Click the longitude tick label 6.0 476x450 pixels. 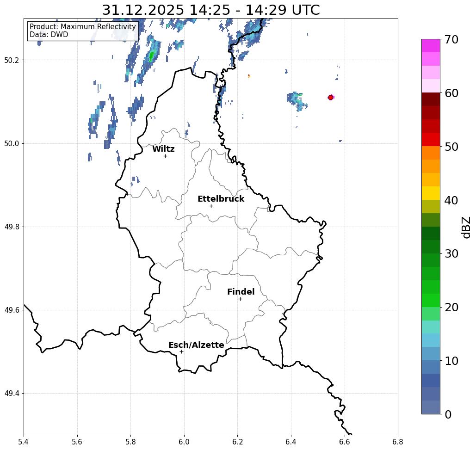184,442
